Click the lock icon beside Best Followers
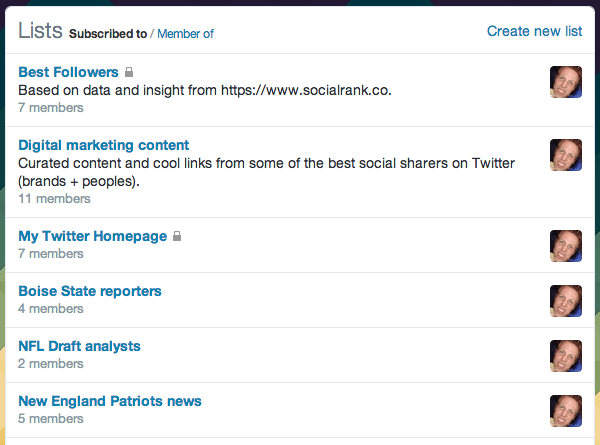Screen dimensions: 600x445 (129, 72)
